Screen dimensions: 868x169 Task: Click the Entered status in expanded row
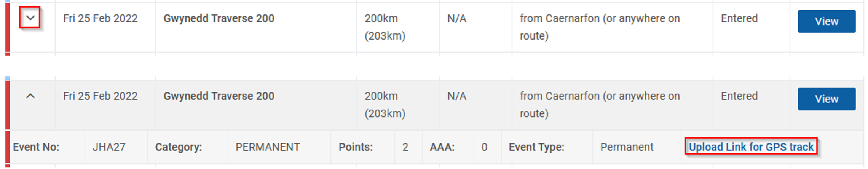point(739,96)
